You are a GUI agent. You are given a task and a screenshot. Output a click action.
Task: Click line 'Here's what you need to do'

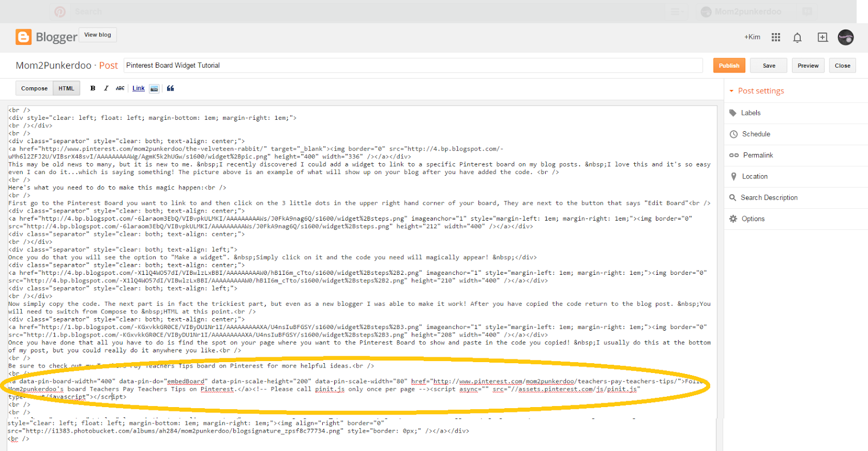(x=117, y=188)
